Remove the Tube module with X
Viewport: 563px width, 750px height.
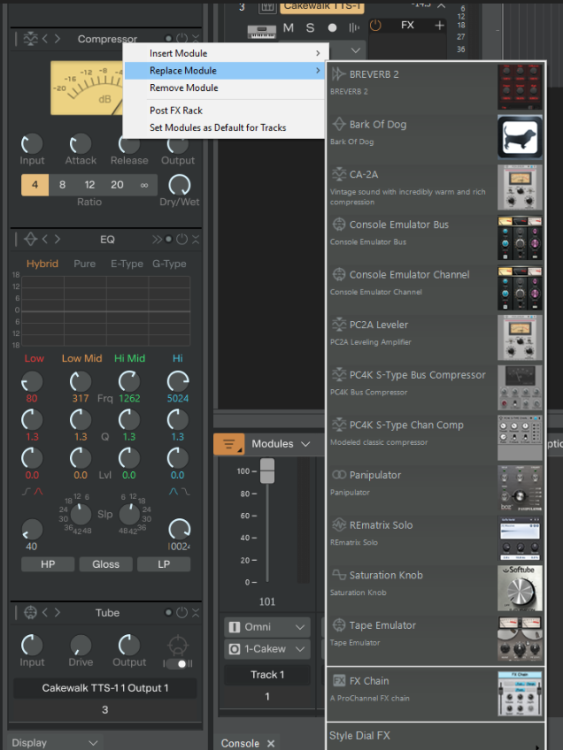[196, 612]
